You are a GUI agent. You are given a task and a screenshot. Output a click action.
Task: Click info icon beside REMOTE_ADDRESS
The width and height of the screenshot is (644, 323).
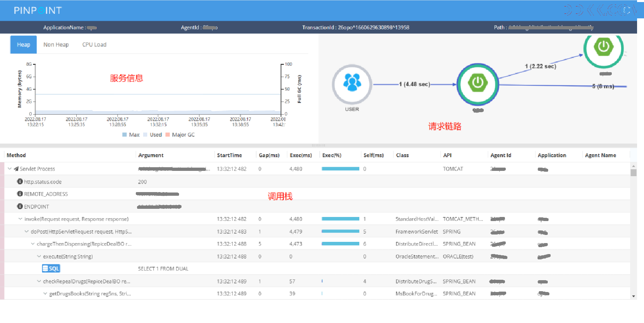[x=20, y=194]
